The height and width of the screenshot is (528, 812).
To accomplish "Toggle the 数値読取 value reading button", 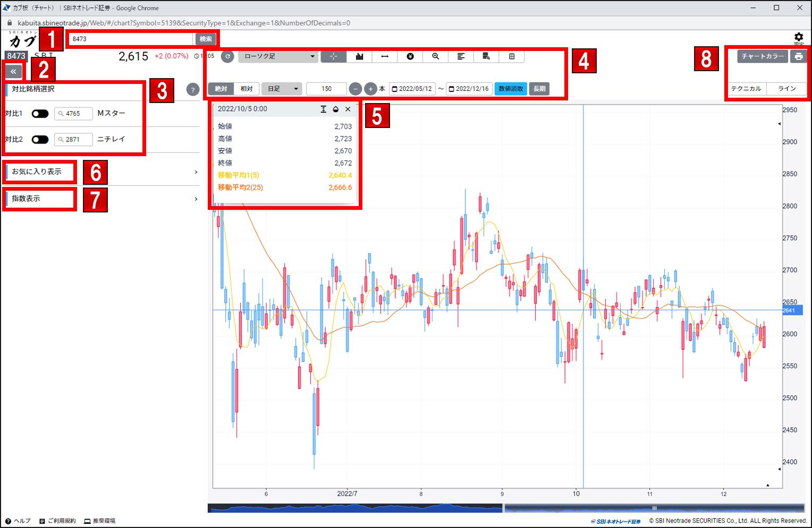I will pyautogui.click(x=511, y=89).
